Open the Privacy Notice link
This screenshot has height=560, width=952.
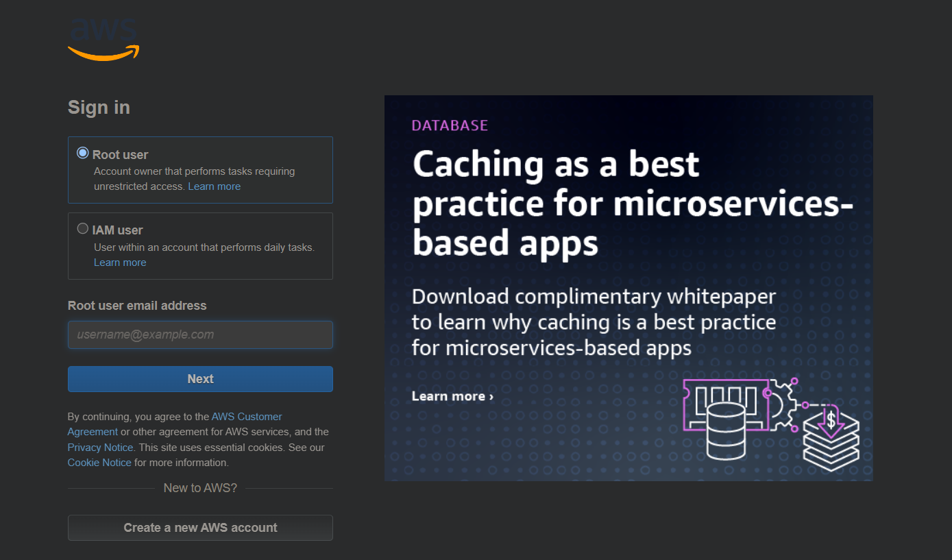click(100, 448)
